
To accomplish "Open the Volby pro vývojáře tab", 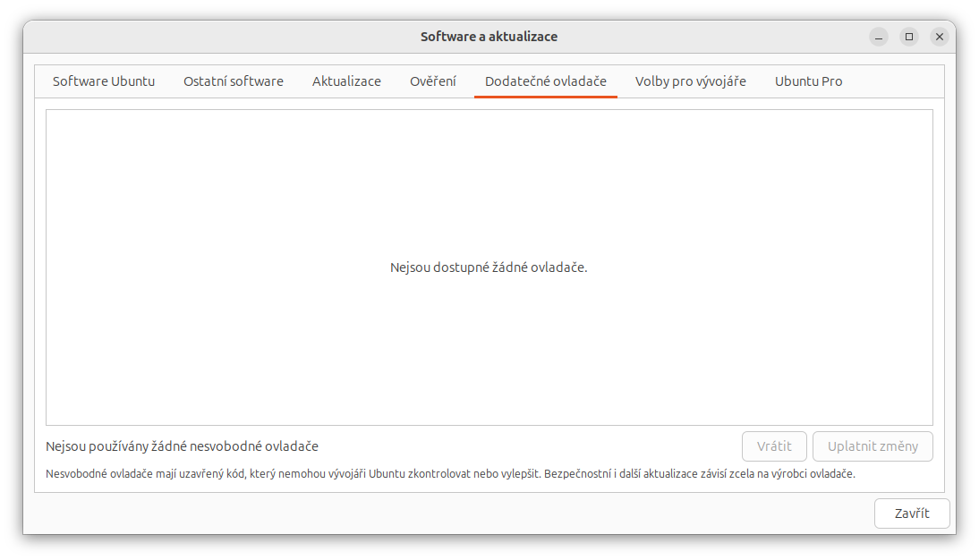I will 691,81.
